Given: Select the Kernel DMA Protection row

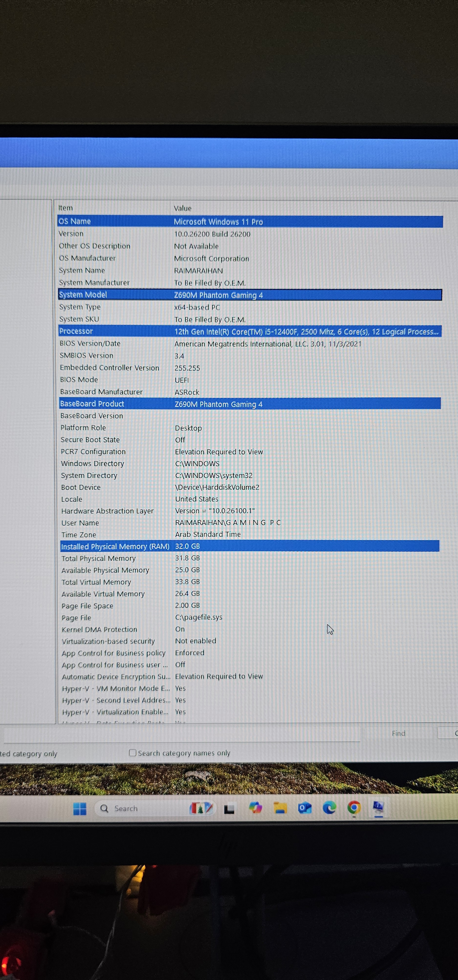Looking at the screenshot, I should 250,629.
